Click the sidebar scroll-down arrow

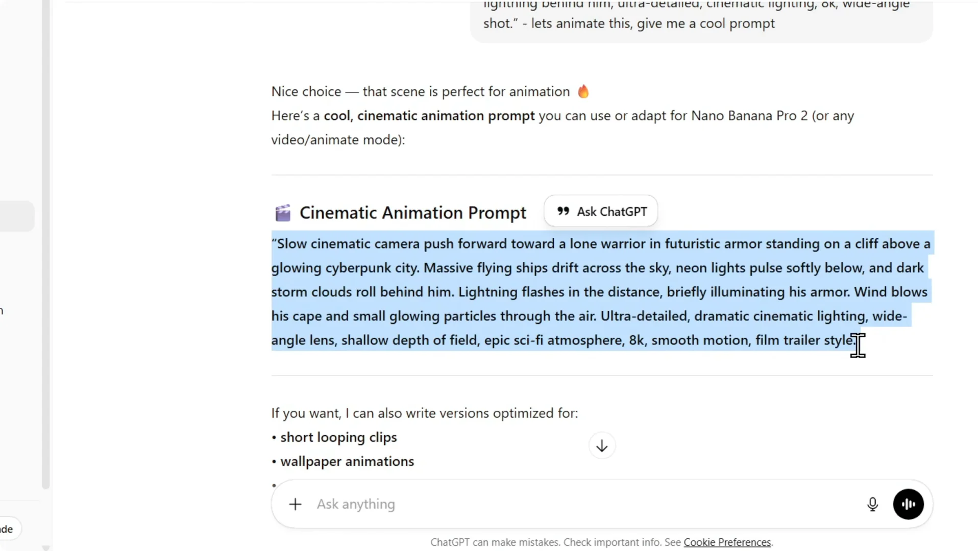click(x=46, y=547)
